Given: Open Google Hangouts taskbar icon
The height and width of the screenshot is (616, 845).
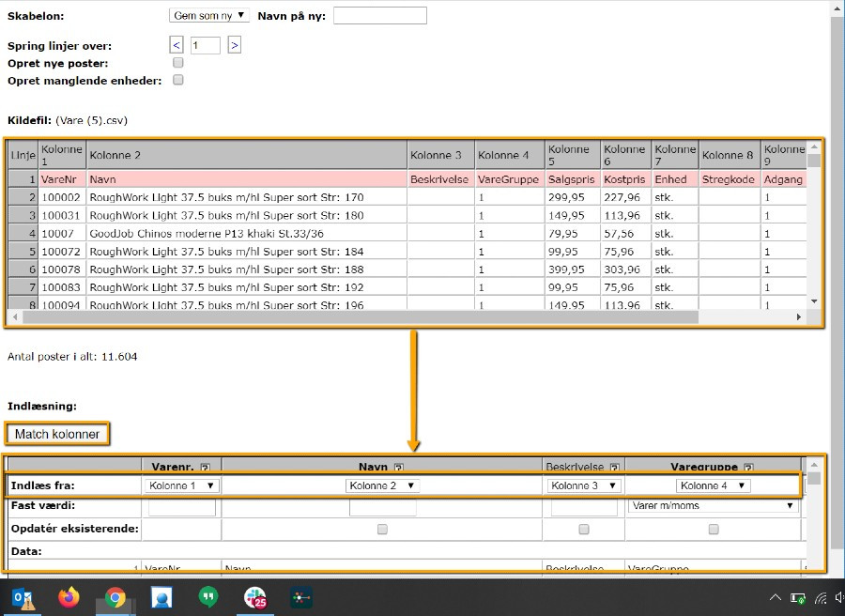Looking at the screenshot, I should click(x=208, y=597).
